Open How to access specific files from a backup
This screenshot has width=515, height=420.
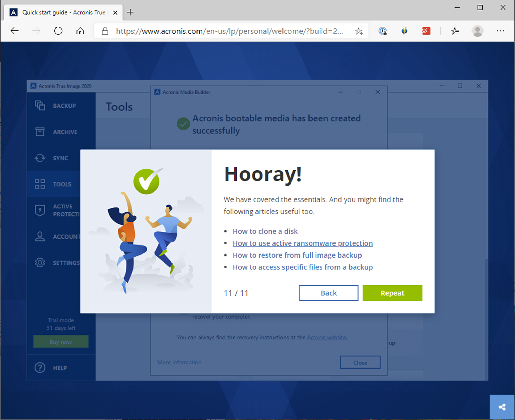[x=303, y=267]
